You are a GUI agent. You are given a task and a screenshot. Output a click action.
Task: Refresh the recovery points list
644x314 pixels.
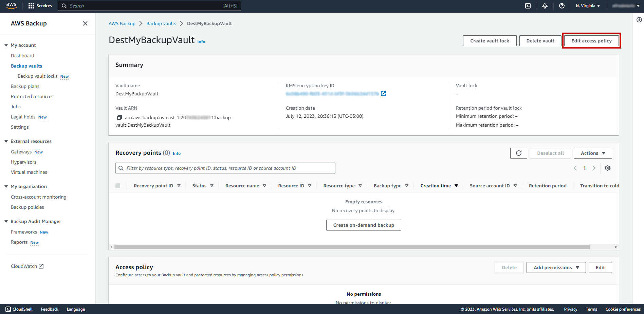click(519, 153)
